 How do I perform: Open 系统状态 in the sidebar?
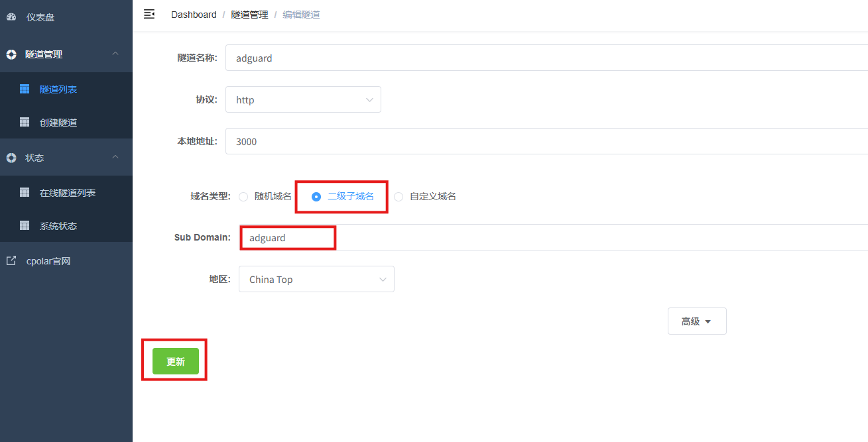[x=58, y=226]
